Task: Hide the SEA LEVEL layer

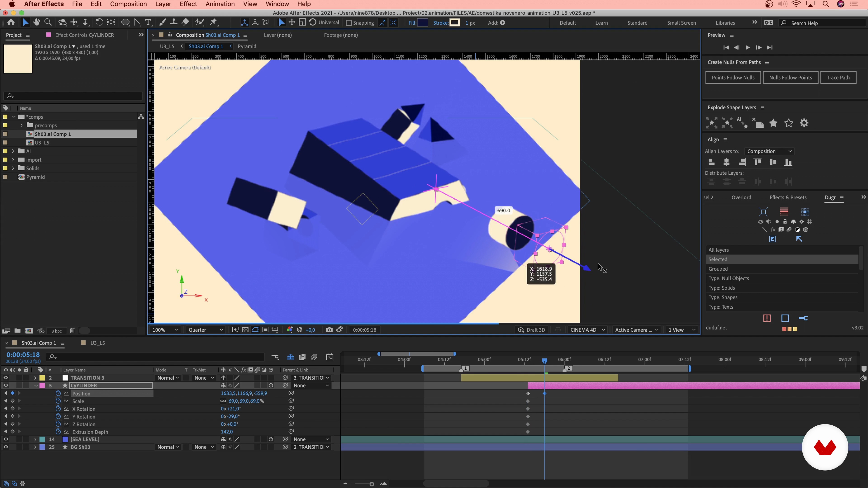Action: coord(6,439)
